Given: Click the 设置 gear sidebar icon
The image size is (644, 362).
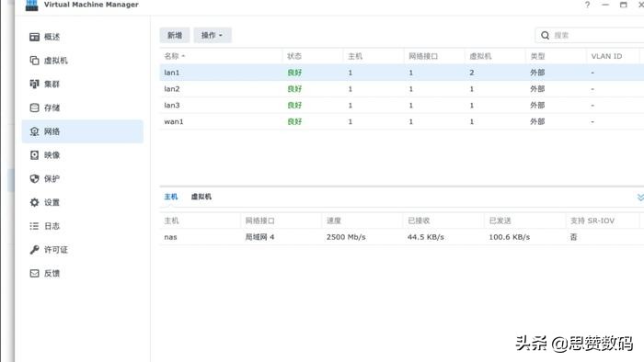Looking at the screenshot, I should pyautogui.click(x=35, y=202).
